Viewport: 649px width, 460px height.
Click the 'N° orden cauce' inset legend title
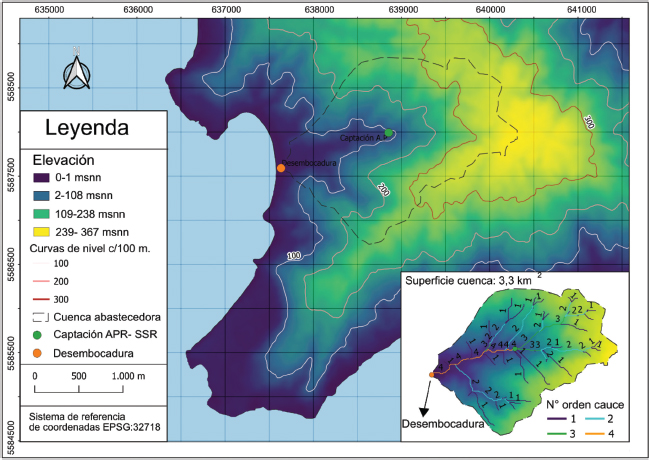click(585, 405)
